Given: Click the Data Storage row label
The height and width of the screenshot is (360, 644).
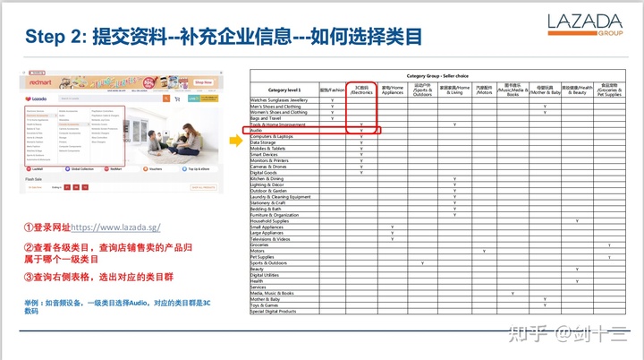Looking at the screenshot, I should (263, 142).
